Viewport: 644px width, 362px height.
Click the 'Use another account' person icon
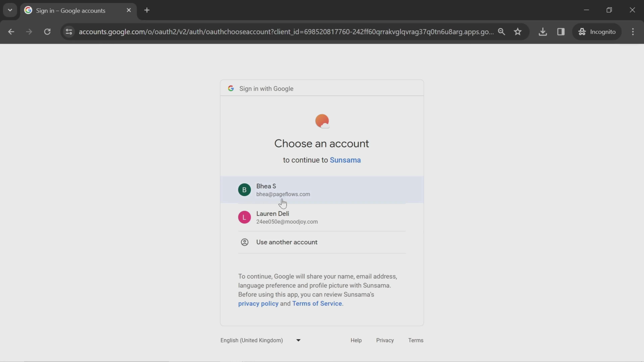(245, 242)
